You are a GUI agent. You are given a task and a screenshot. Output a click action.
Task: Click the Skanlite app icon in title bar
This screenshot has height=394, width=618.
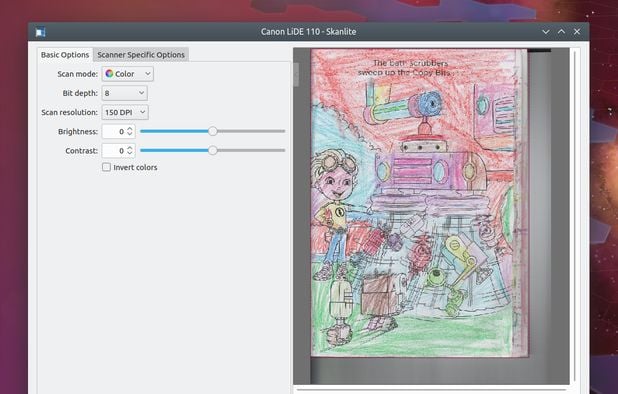click(x=40, y=32)
